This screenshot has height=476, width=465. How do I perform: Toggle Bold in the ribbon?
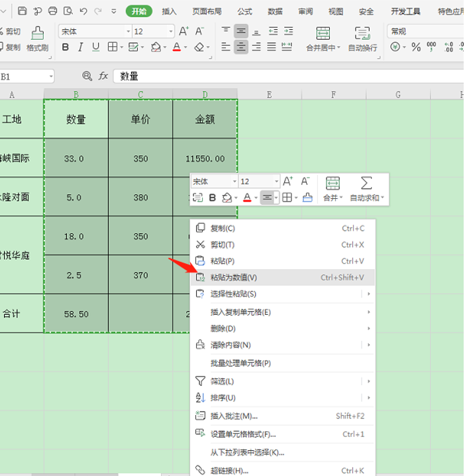click(x=65, y=47)
